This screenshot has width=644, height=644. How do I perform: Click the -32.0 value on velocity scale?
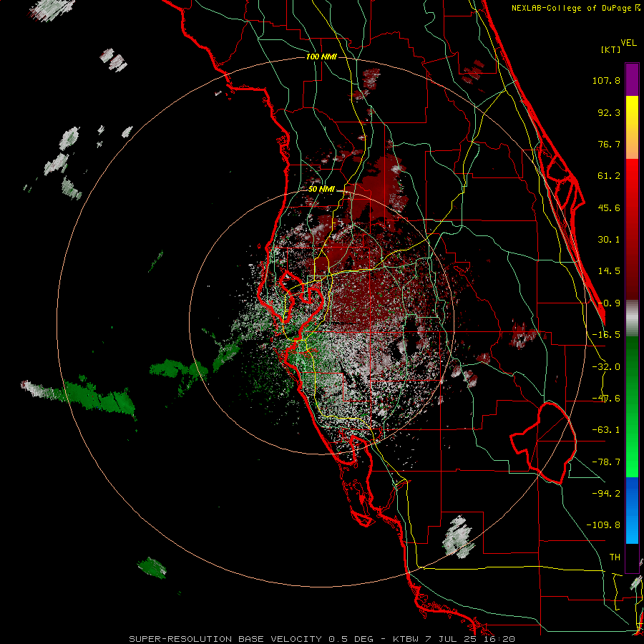coord(606,367)
